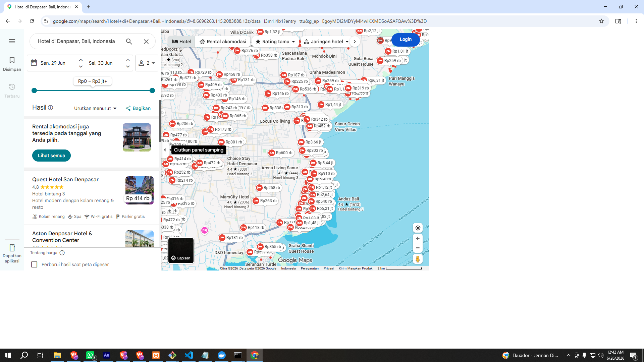Click the Rp263 rb hotel price marker
The image size is (644, 362).
coord(265,201)
